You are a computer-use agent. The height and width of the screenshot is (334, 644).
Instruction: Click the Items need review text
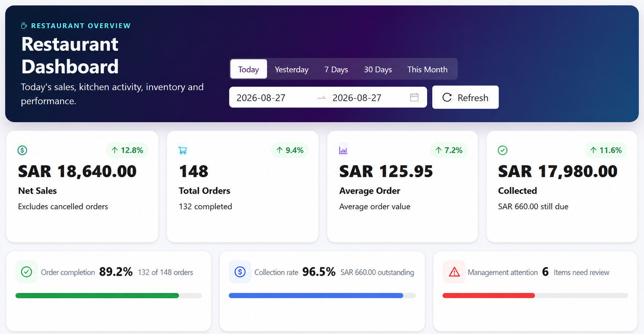pyautogui.click(x=582, y=273)
